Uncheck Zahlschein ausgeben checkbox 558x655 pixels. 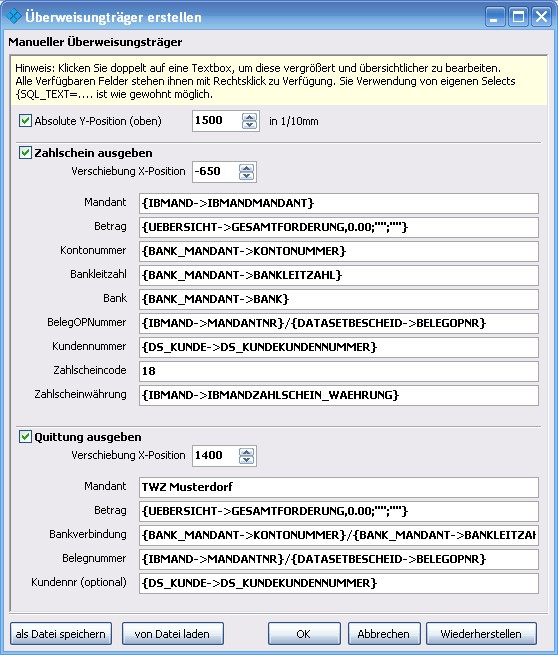point(25,152)
